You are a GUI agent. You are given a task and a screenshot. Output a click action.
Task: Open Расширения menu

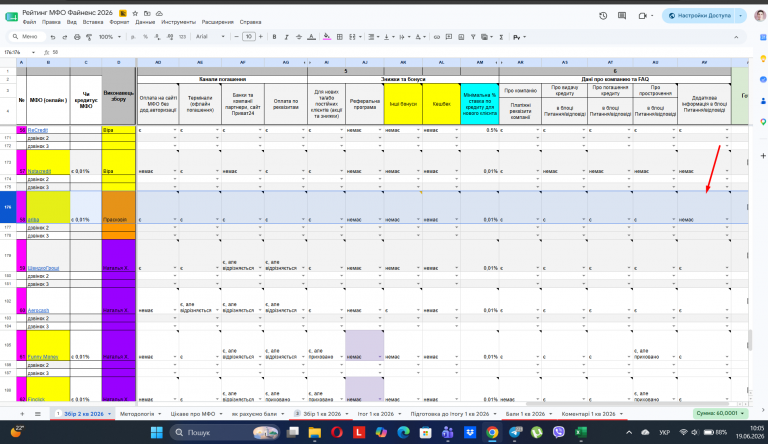tap(217, 22)
